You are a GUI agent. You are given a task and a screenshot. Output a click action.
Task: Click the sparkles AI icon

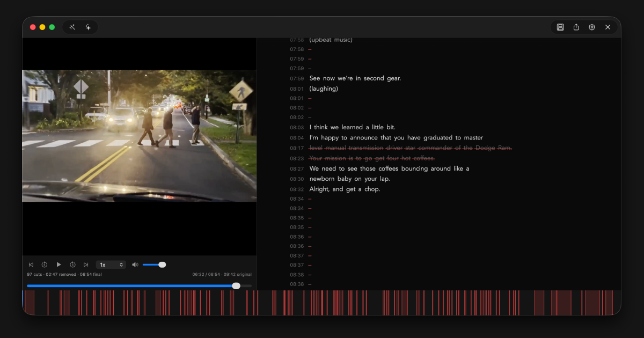pyautogui.click(x=88, y=27)
